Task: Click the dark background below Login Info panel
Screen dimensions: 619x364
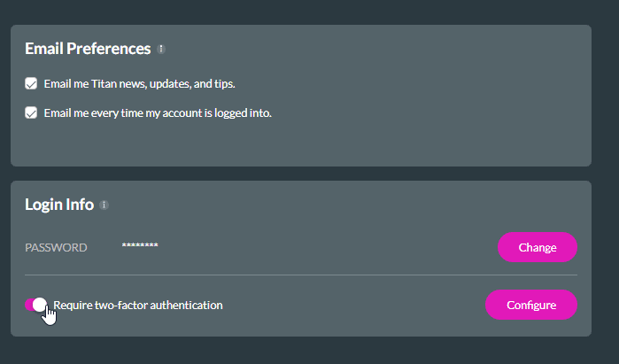Action: [301, 351]
